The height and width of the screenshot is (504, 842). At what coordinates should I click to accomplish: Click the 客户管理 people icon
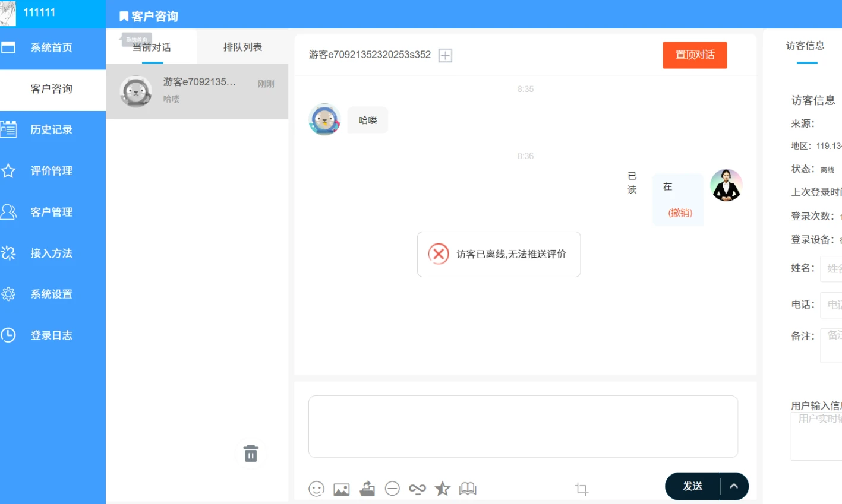8,212
